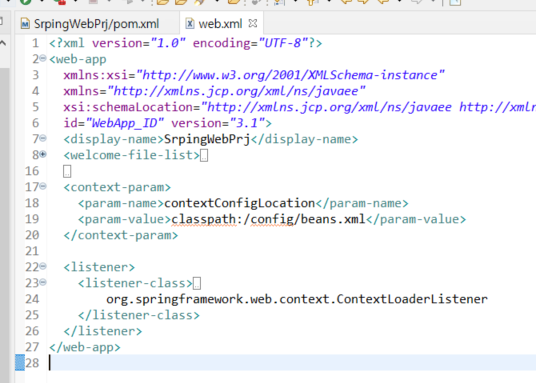Click the folded-region box on line 16
536x383 pixels.
67,171
